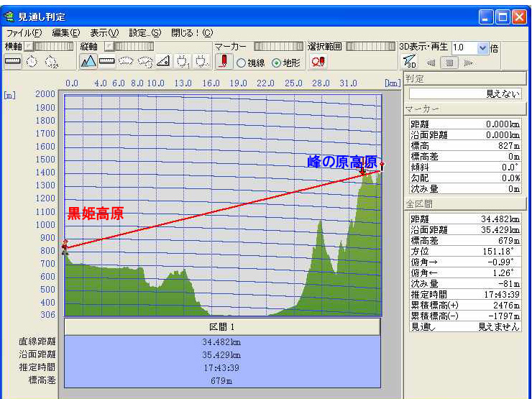Select the 視線 radio button

point(241,63)
